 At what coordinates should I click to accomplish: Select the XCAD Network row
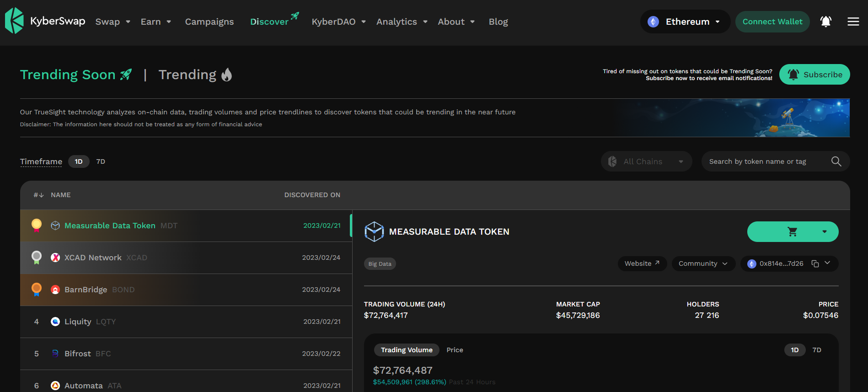tap(186, 258)
